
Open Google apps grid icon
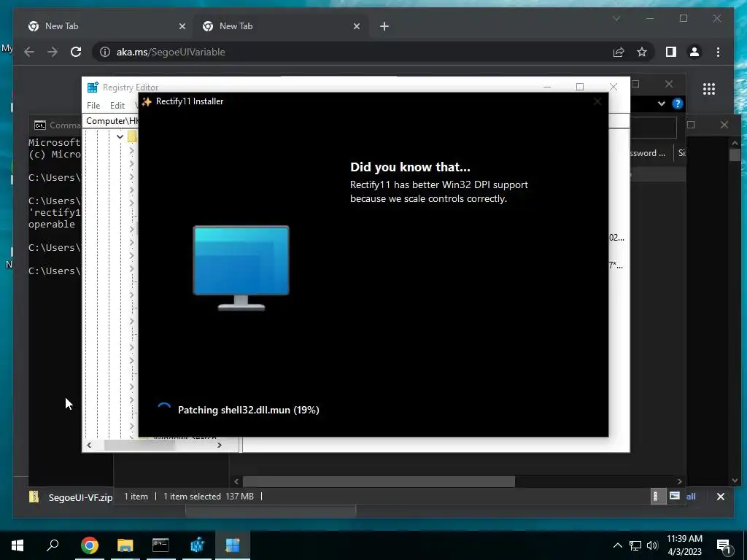click(x=709, y=88)
